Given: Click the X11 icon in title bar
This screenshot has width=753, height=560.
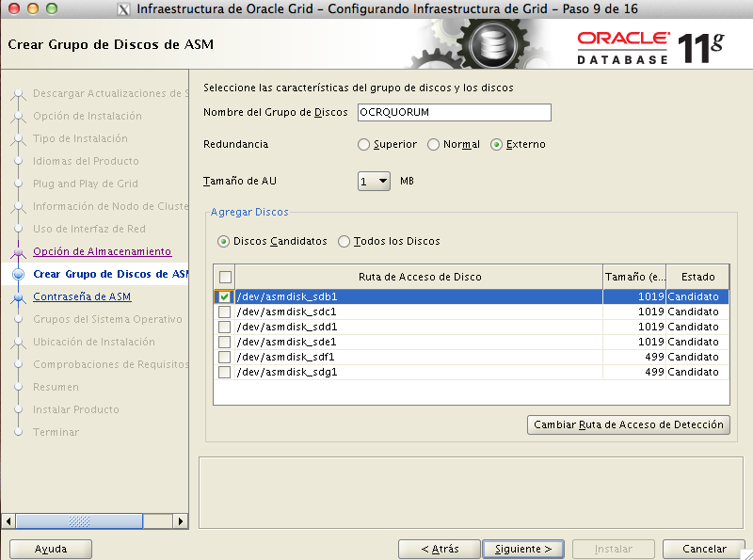Looking at the screenshot, I should click(124, 9).
